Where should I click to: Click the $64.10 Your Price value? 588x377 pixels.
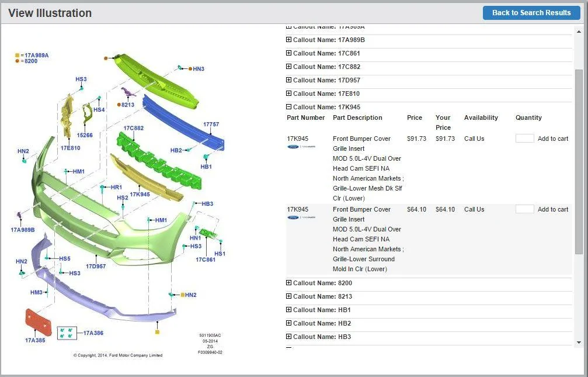coord(445,209)
